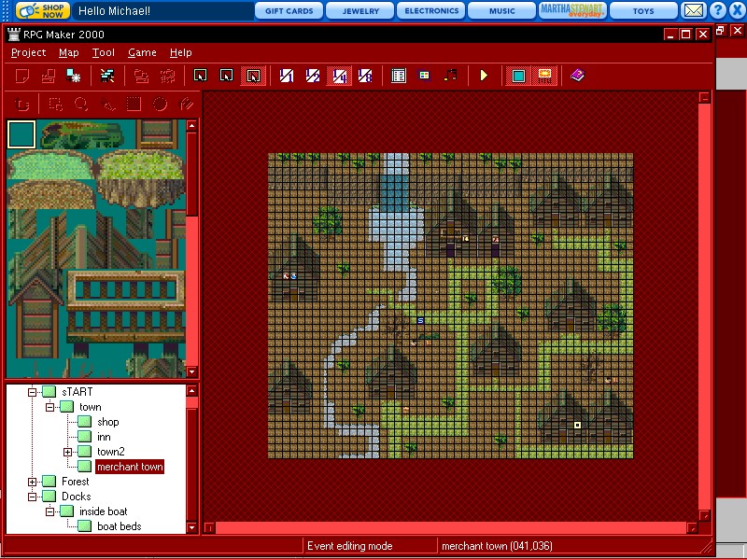Collapse the town tree node
Image resolution: width=747 pixels, height=560 pixels.
point(49,407)
